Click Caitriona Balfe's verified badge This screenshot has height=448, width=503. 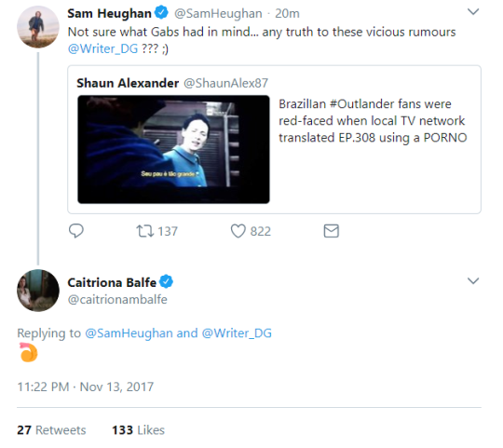(x=166, y=282)
